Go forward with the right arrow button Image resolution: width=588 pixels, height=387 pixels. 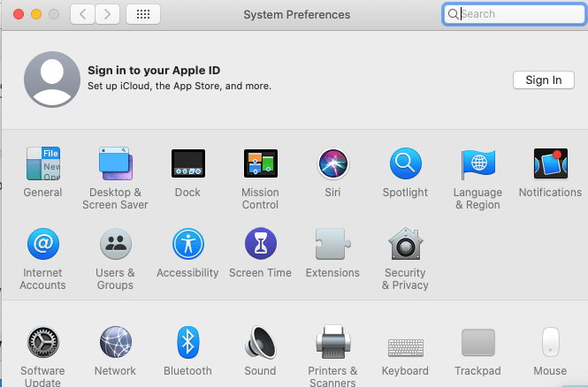107,14
